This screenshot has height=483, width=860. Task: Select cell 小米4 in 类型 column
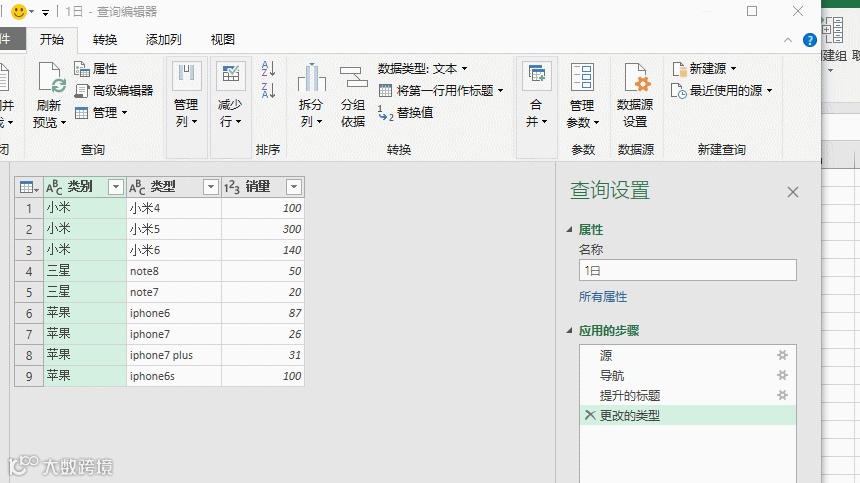coord(174,208)
